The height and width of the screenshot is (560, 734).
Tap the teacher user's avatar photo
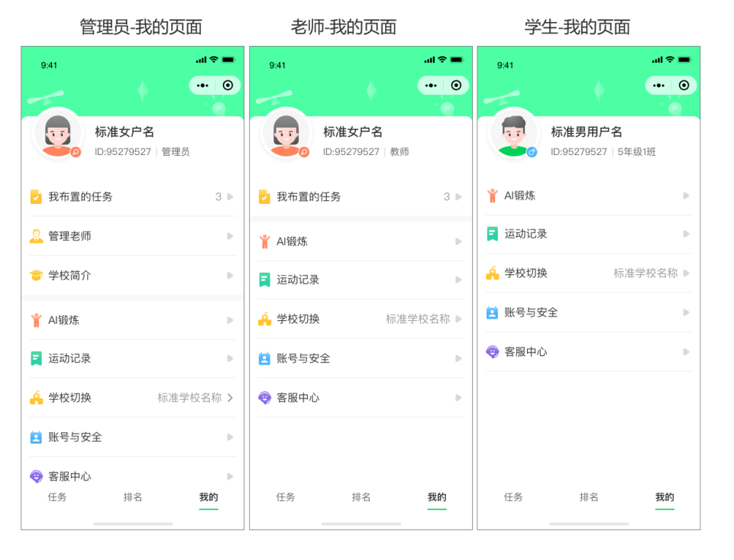click(x=286, y=134)
